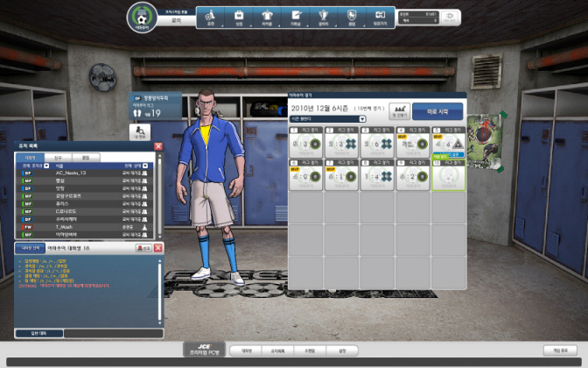Screen dimensions: 588x368
Task: Click the soccer player icon in top menu
Action: (x=211, y=15)
